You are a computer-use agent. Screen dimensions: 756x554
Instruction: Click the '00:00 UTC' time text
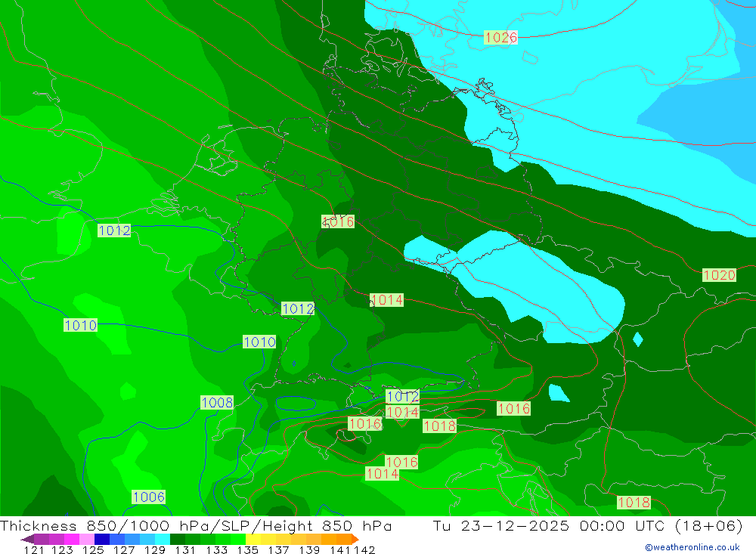click(622, 525)
